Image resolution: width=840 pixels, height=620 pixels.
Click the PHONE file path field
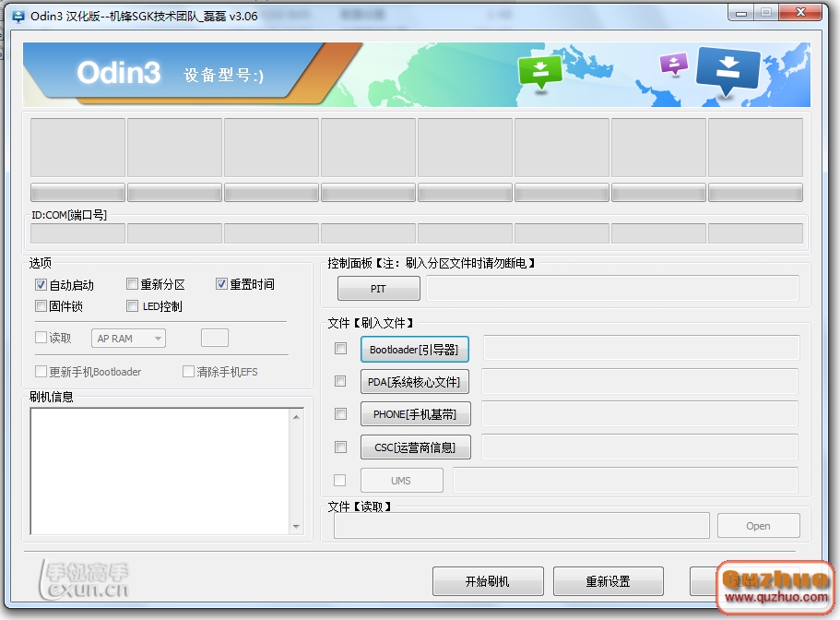tap(640, 413)
